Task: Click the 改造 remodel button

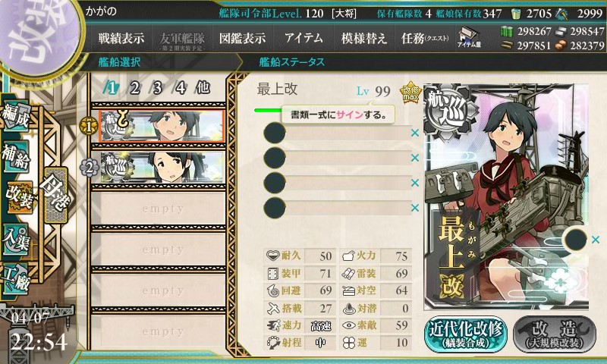Action: point(555,334)
